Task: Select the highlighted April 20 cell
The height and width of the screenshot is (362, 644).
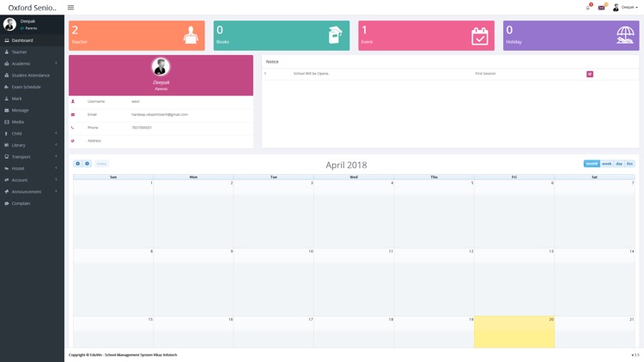Action: tap(514, 332)
